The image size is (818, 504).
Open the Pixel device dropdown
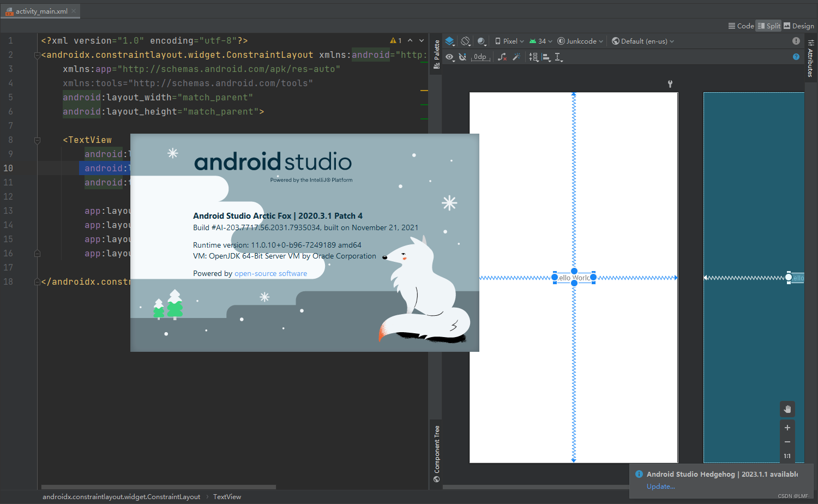[x=509, y=41]
